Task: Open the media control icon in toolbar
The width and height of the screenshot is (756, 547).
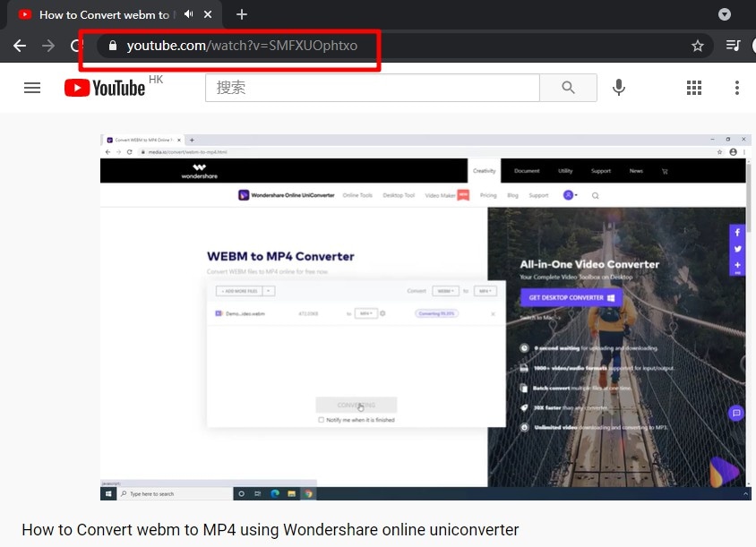Action: click(x=733, y=46)
